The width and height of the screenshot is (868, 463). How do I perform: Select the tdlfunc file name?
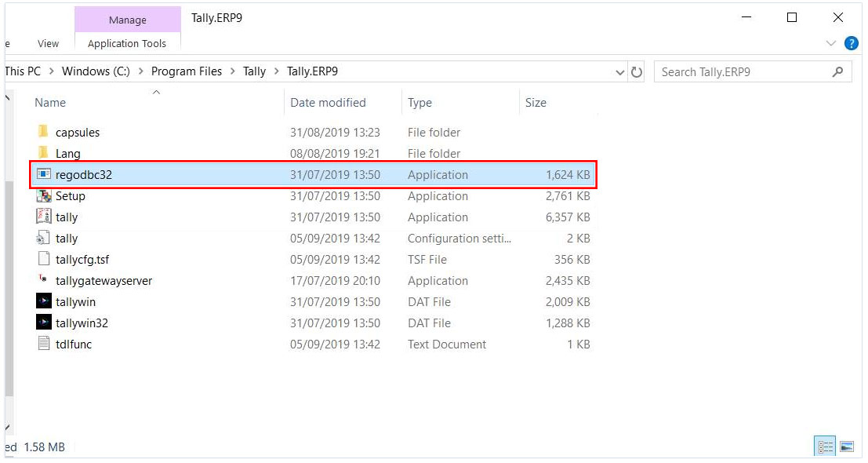[x=74, y=344]
